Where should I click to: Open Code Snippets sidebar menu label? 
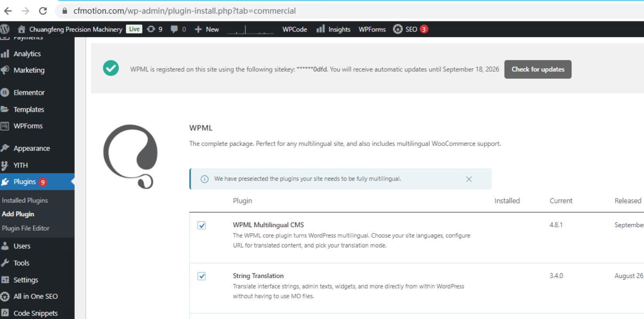click(x=35, y=313)
